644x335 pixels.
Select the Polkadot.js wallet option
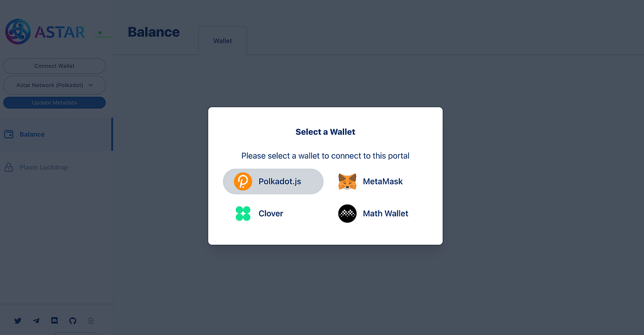(x=273, y=181)
